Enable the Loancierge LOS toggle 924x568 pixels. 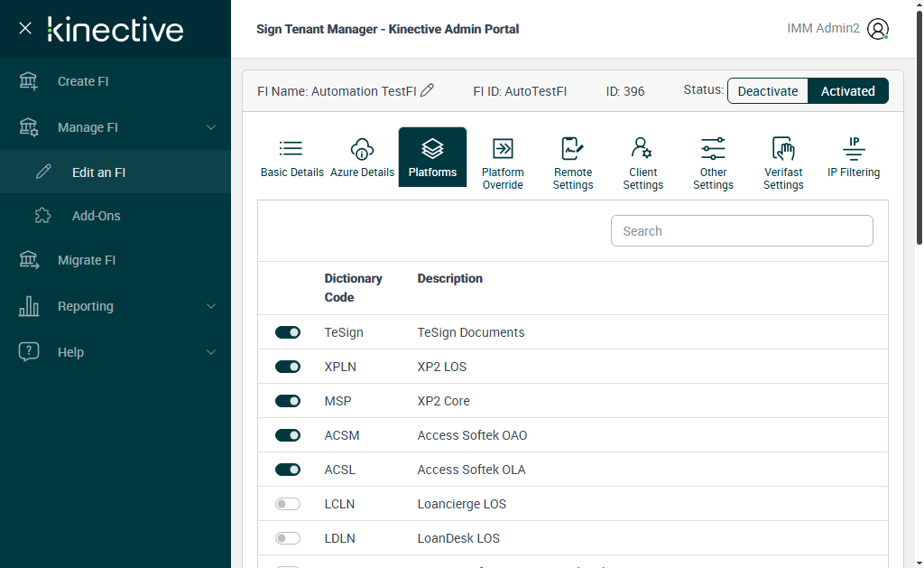[288, 504]
